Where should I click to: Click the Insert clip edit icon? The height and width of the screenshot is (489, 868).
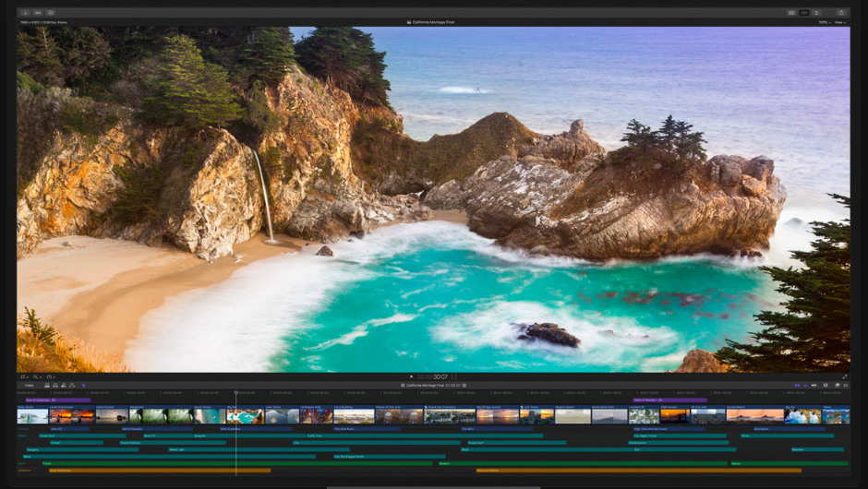55,385
